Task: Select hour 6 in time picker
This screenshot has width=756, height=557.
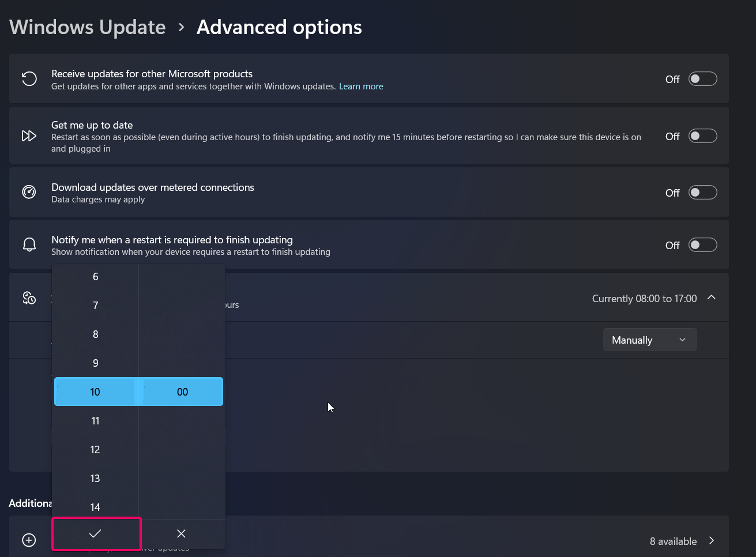Action: (x=95, y=277)
